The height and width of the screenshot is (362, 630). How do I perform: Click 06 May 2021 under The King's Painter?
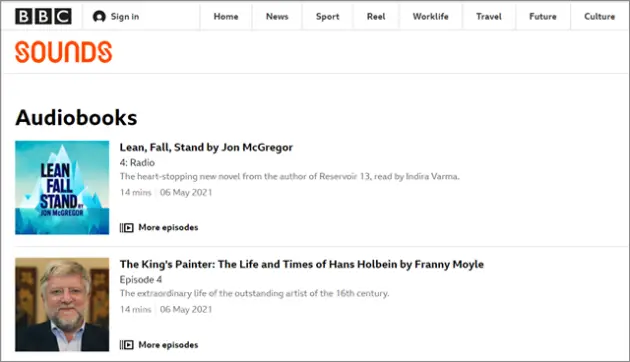pyautogui.click(x=186, y=309)
